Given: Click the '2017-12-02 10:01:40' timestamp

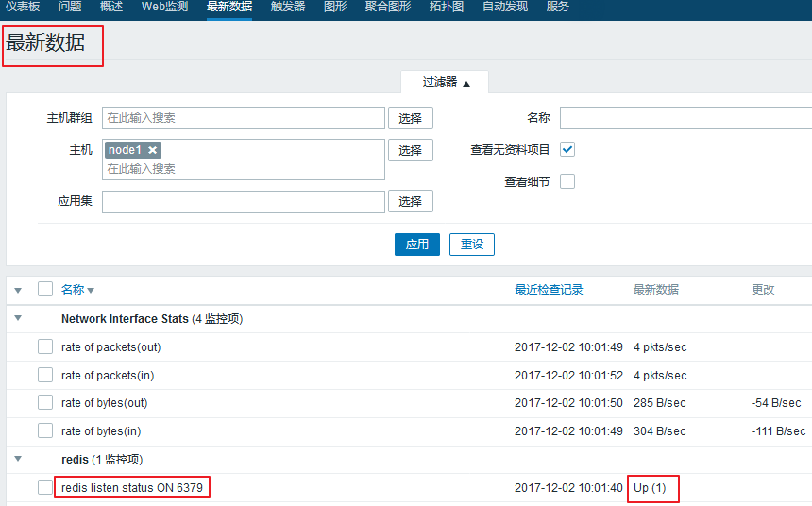Looking at the screenshot, I should click(568, 488).
